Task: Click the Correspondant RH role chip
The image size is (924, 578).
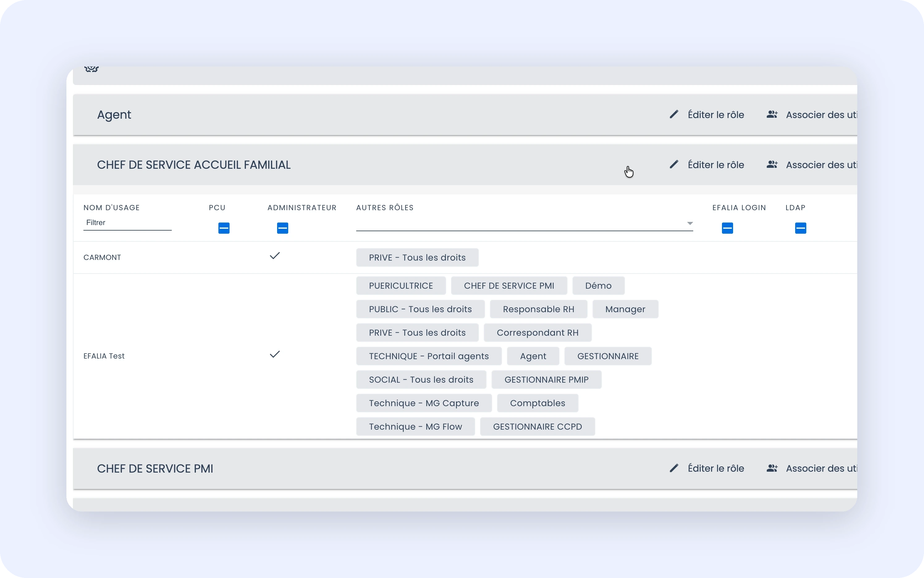Action: point(538,333)
